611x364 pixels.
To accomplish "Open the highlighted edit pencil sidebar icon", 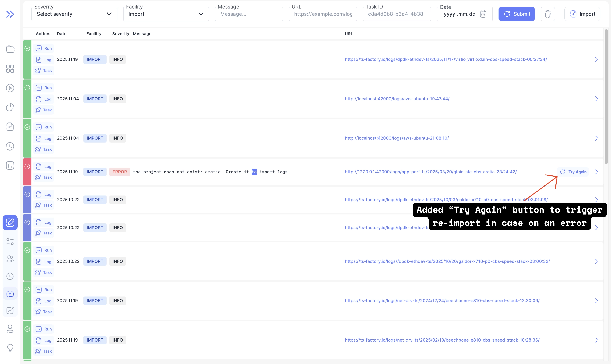I will coord(10,223).
